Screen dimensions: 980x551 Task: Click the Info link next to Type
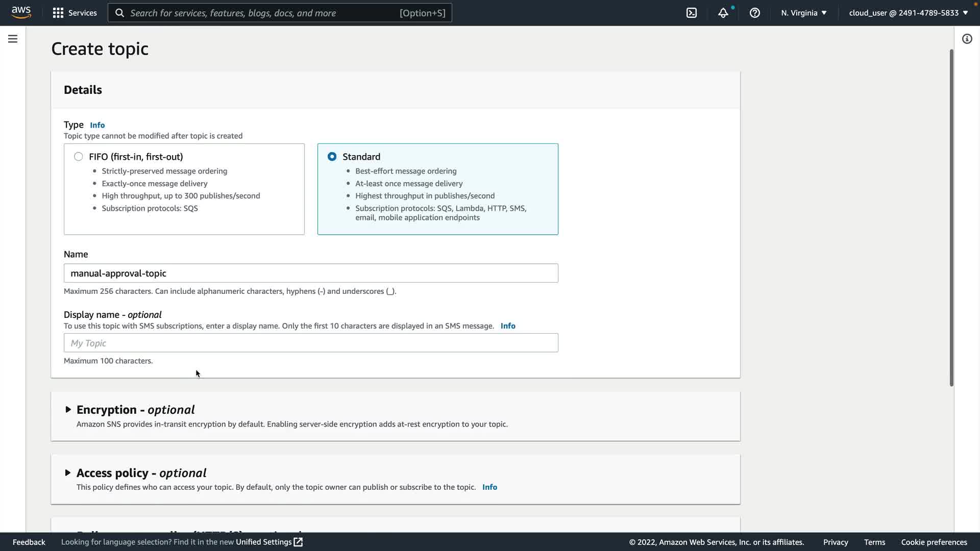pos(97,125)
